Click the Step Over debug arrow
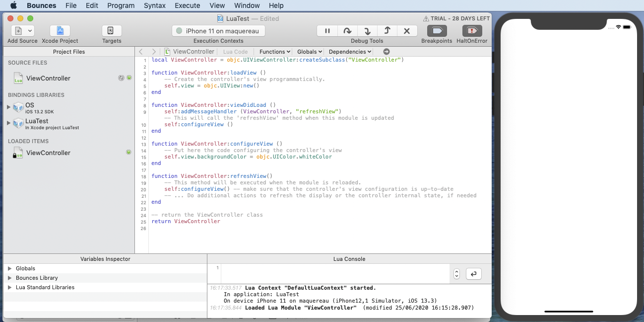This screenshot has width=644, height=322. (x=347, y=31)
